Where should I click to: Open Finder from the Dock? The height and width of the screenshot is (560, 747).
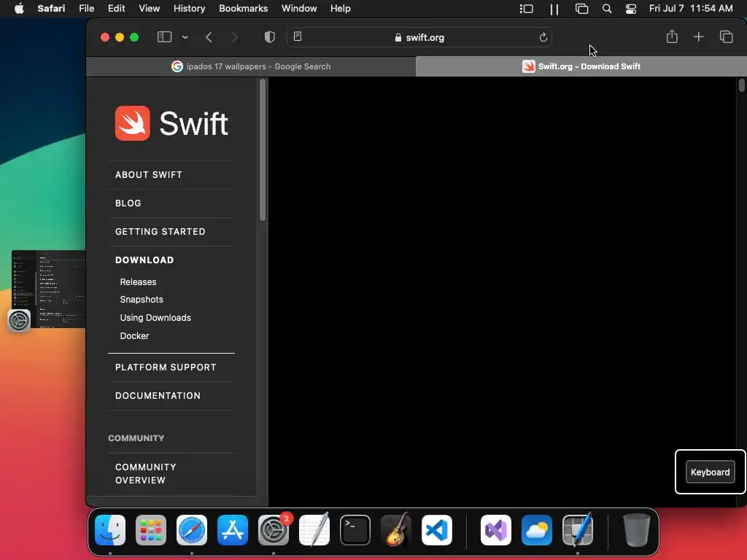click(110, 529)
